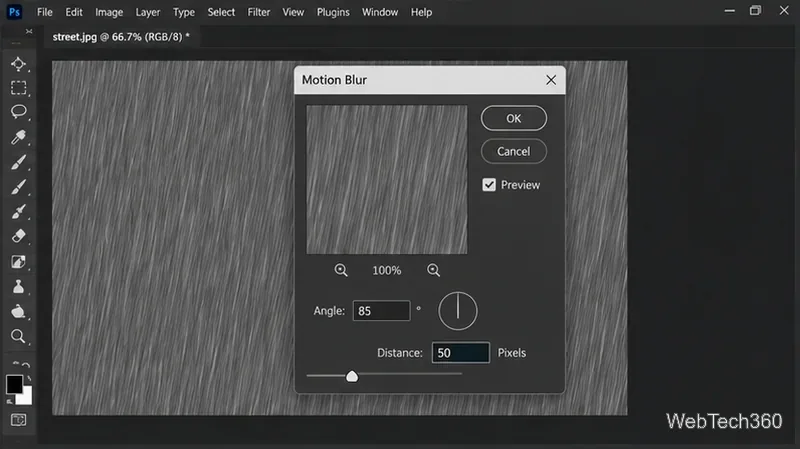Focus the Angle input field

pyautogui.click(x=382, y=311)
